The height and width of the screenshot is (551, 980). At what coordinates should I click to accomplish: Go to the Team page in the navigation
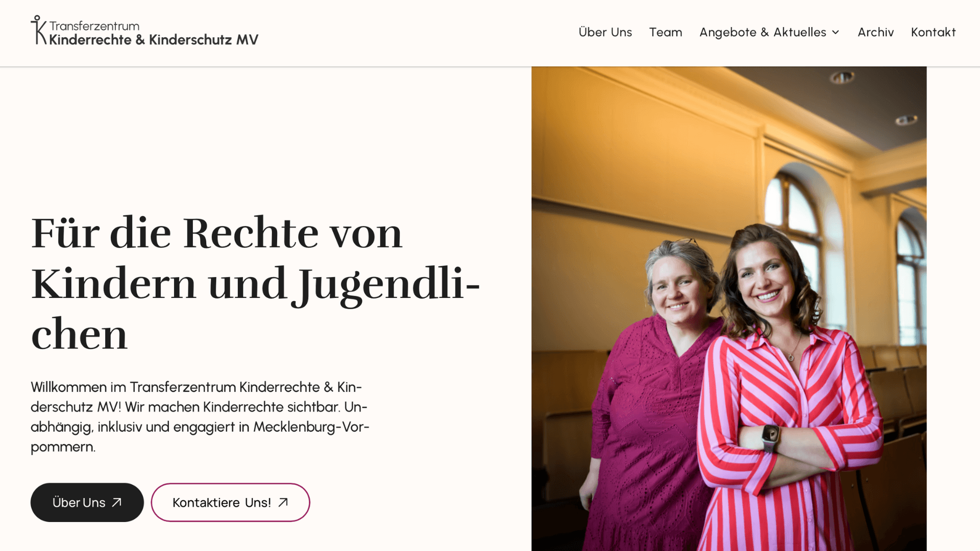pyautogui.click(x=666, y=32)
